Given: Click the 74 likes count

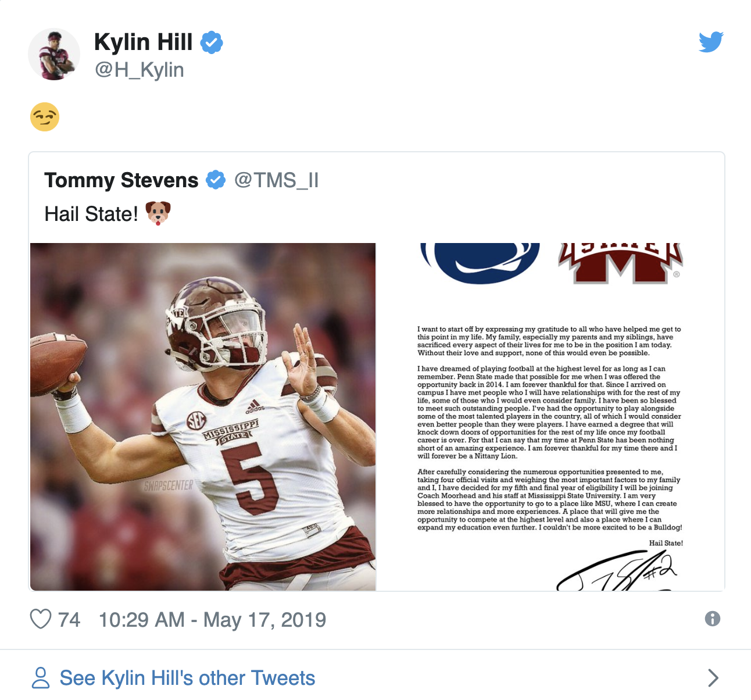Looking at the screenshot, I should point(69,620).
